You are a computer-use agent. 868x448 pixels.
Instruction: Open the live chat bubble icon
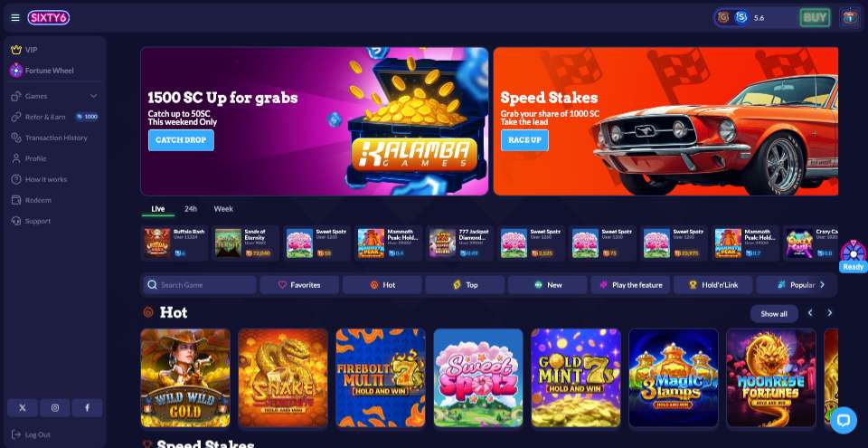[x=843, y=420]
